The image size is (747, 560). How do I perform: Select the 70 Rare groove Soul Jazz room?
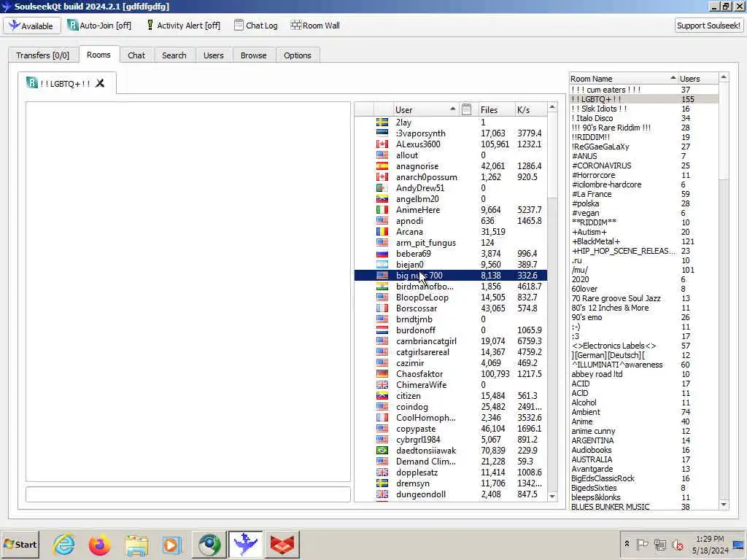tap(643, 298)
